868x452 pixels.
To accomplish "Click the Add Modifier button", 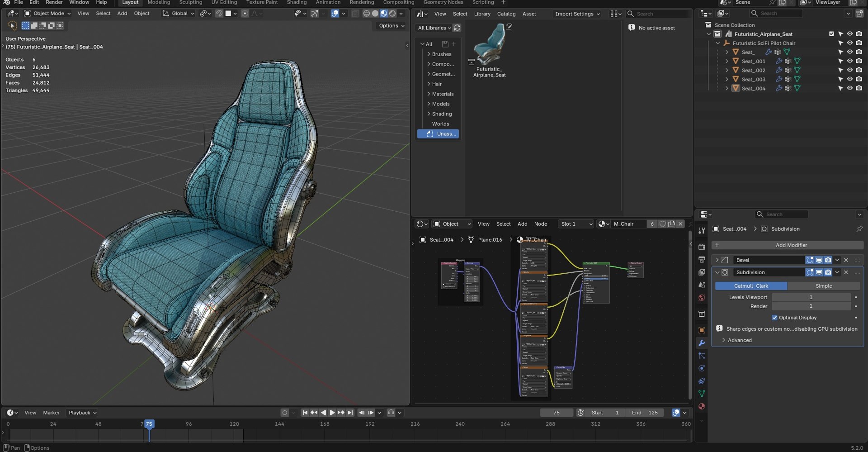I will point(788,245).
